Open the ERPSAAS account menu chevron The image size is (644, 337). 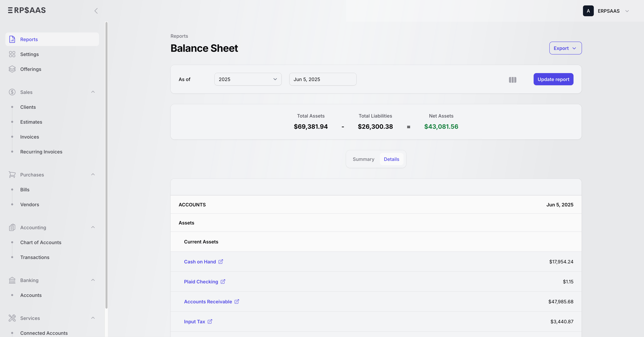627,11
